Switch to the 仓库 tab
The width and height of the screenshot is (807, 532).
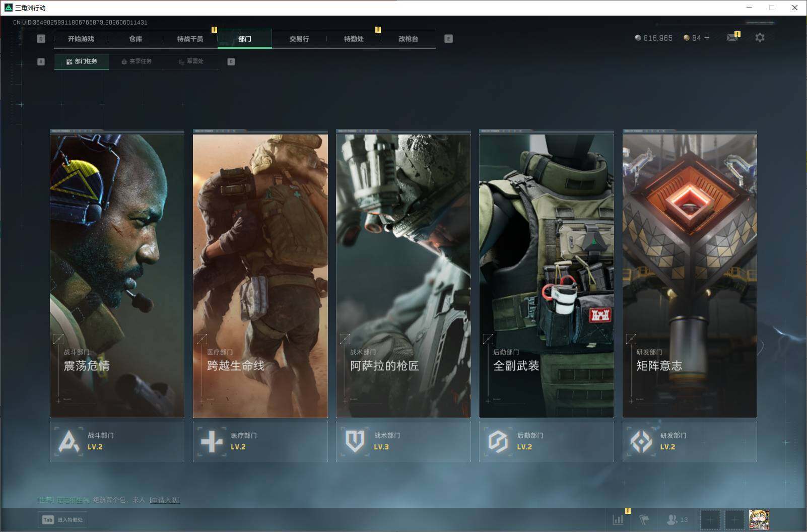click(136, 39)
